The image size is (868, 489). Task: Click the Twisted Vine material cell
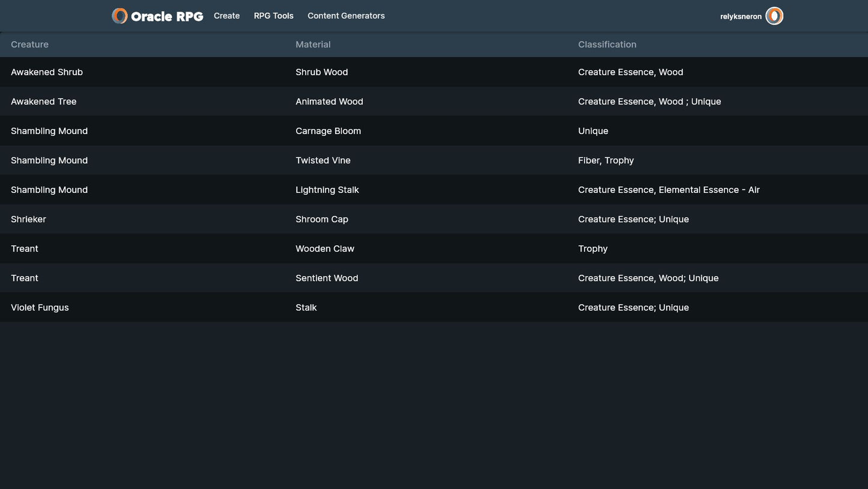[323, 160]
